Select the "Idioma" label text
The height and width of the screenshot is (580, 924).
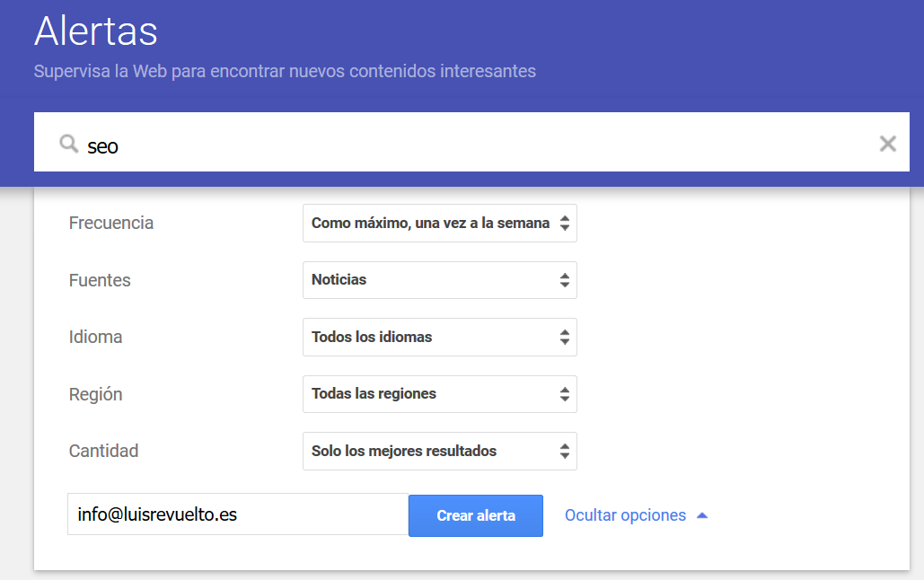pyautogui.click(x=95, y=338)
